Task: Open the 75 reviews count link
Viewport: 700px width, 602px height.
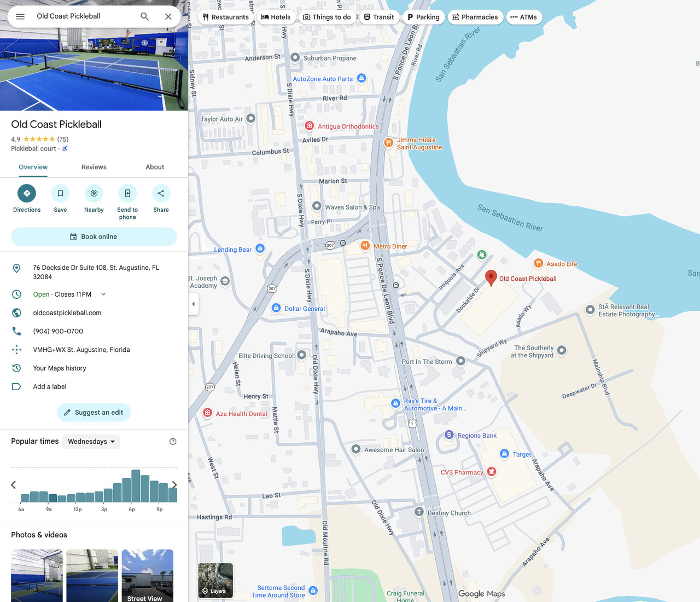Action: (x=63, y=140)
